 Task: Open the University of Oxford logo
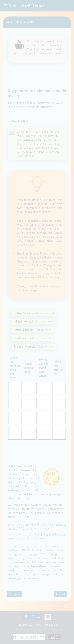[x=33, y=617]
